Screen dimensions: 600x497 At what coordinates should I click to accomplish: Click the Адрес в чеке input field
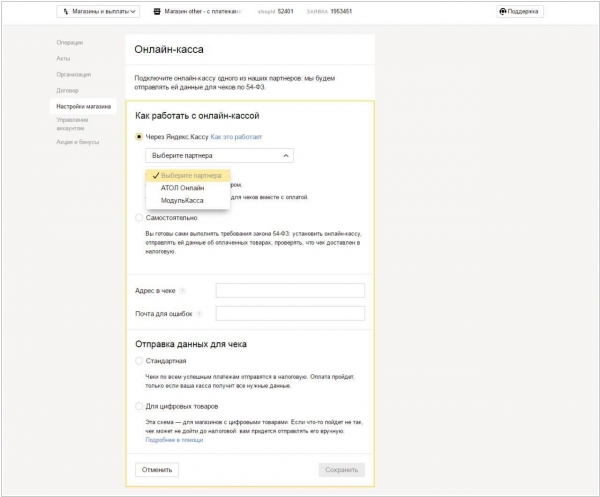coord(290,290)
